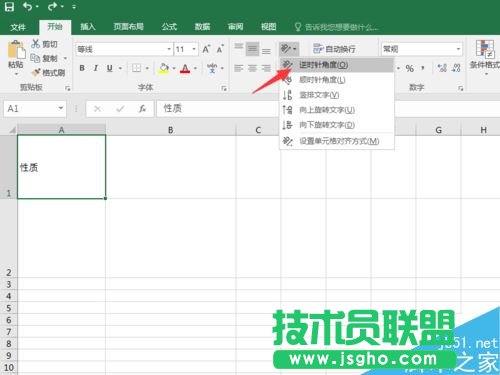This screenshot has height=375, width=500.
Task: Save the workbook from quick access toolbar
Action: click(x=9, y=7)
